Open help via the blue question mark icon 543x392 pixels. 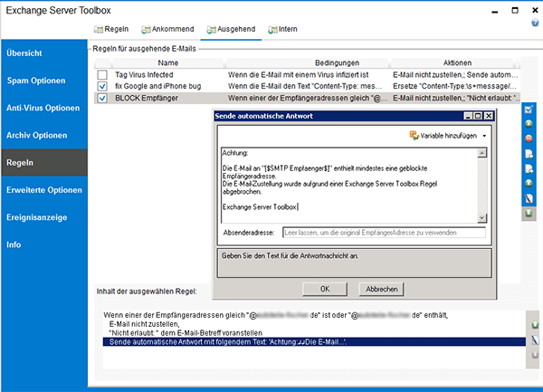coord(535,23)
